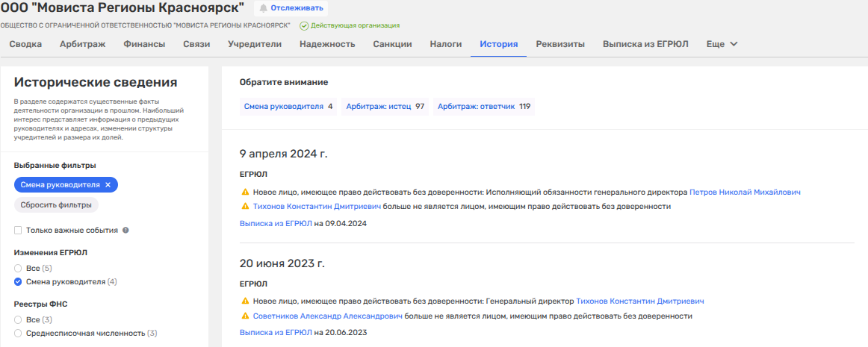
Task: Click Арбитраж: ответчик 119 tag
Action: click(484, 107)
